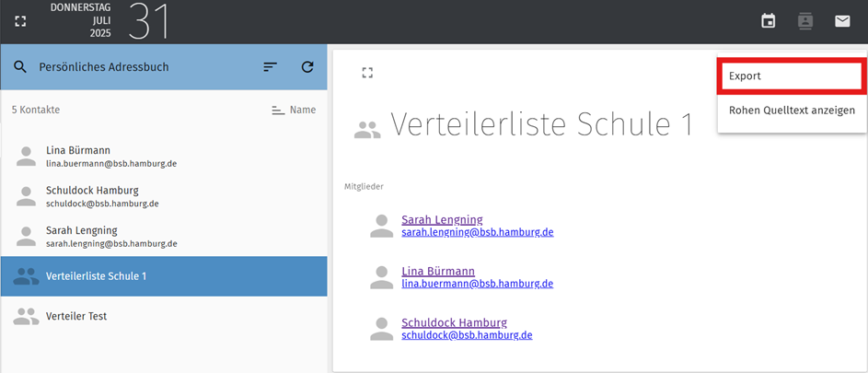Click the search magnifier icon
868x373 pixels.
coord(20,67)
